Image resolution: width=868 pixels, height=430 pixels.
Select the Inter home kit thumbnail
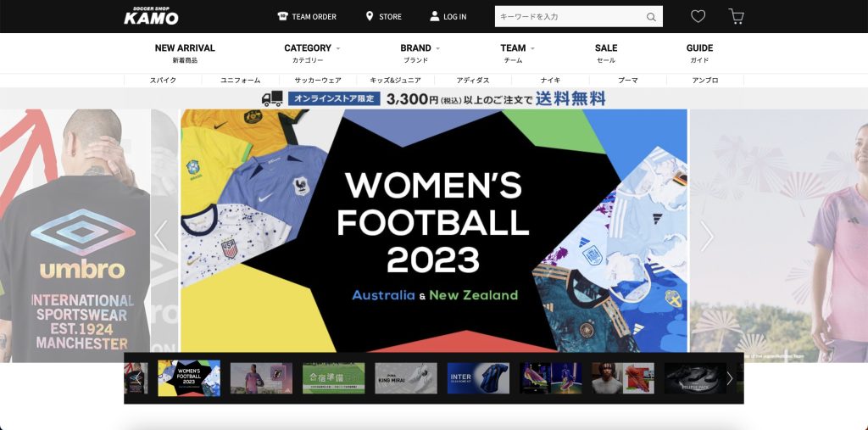click(x=478, y=378)
